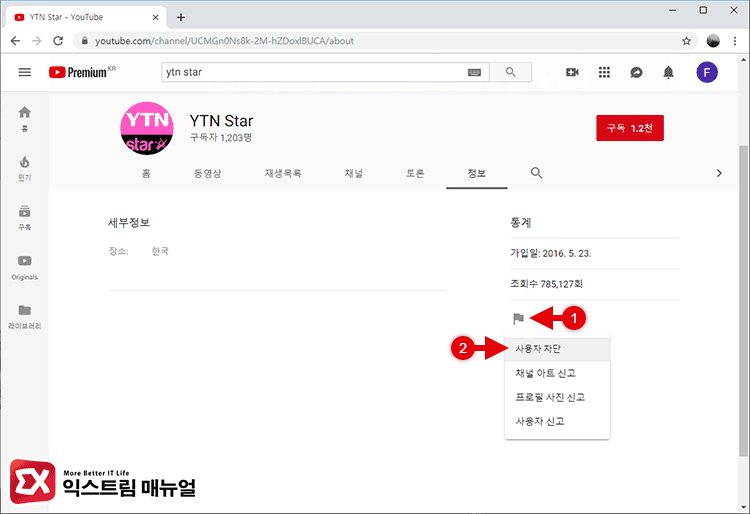Choose 채널 아트 신고 from the flag menu
The image size is (750, 514).
pos(557,373)
